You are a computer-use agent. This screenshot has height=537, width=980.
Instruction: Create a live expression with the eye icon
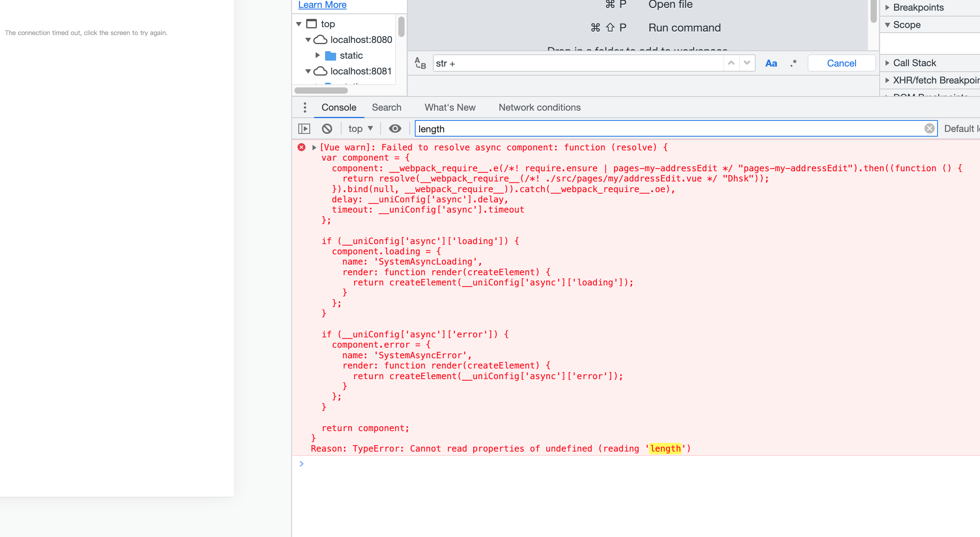(395, 128)
